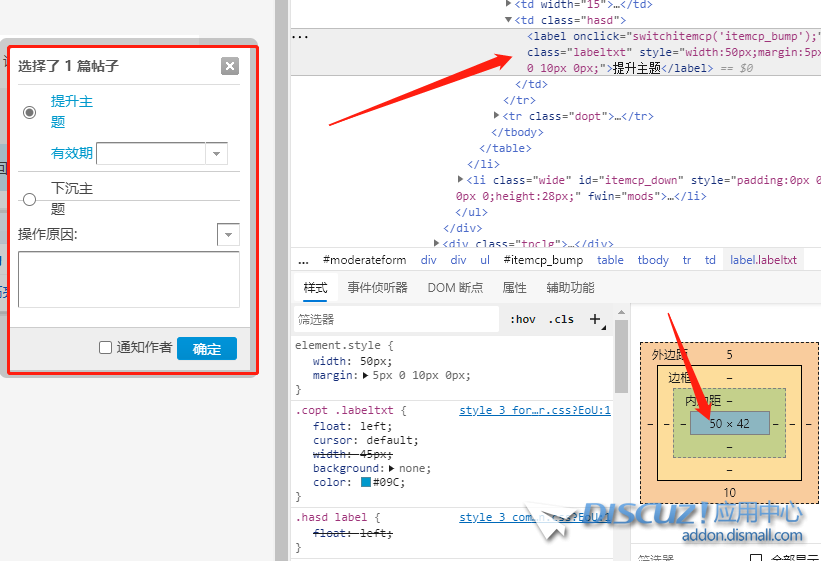Open the .cls class editor
Screen dimensions: 821x561
pyautogui.click(x=563, y=320)
